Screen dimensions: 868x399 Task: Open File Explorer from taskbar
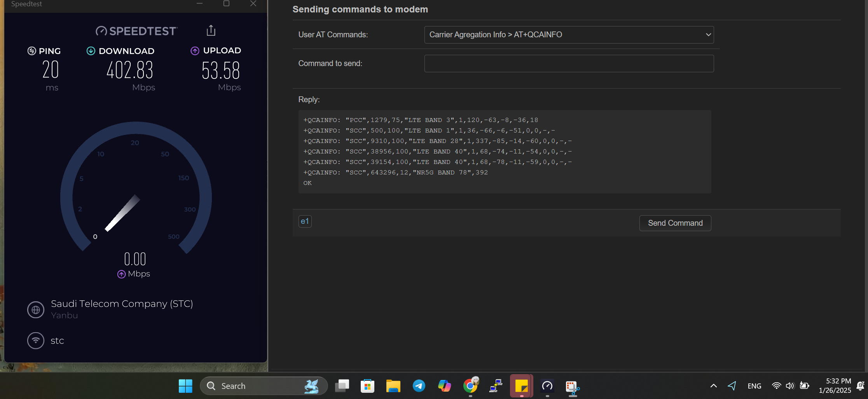(x=393, y=386)
